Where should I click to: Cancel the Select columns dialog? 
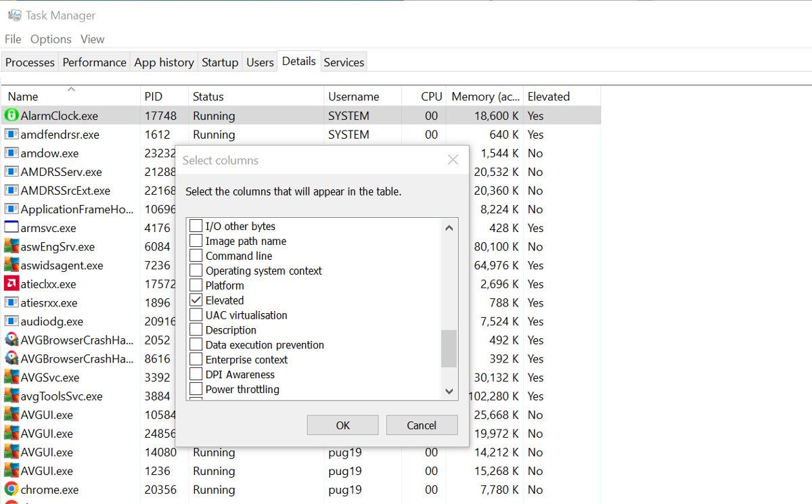tap(422, 425)
